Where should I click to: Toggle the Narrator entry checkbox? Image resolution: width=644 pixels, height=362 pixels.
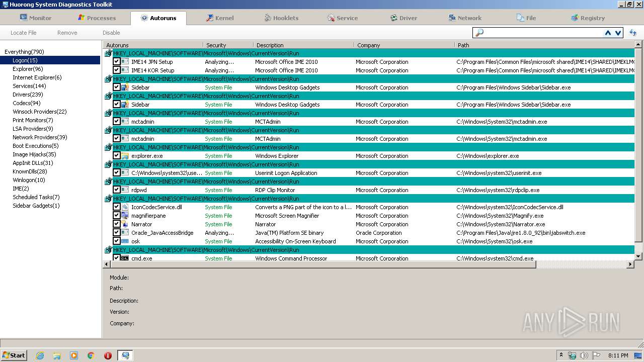[116, 224]
